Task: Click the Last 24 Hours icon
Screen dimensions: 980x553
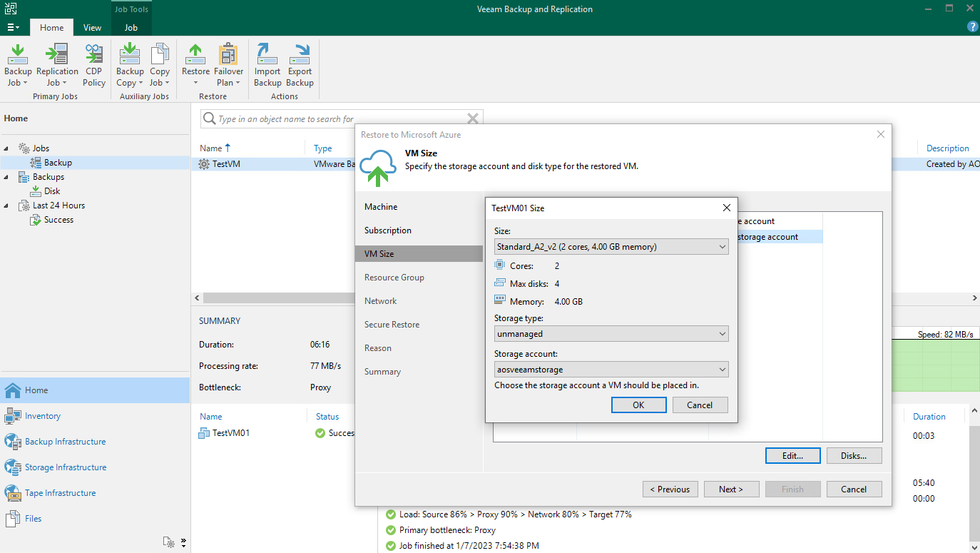Action: pyautogui.click(x=24, y=206)
